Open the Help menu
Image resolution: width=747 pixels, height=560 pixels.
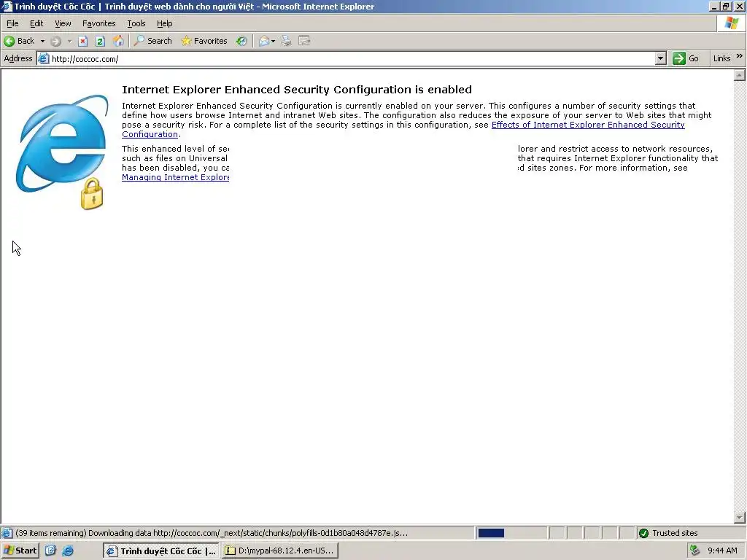(x=164, y=23)
